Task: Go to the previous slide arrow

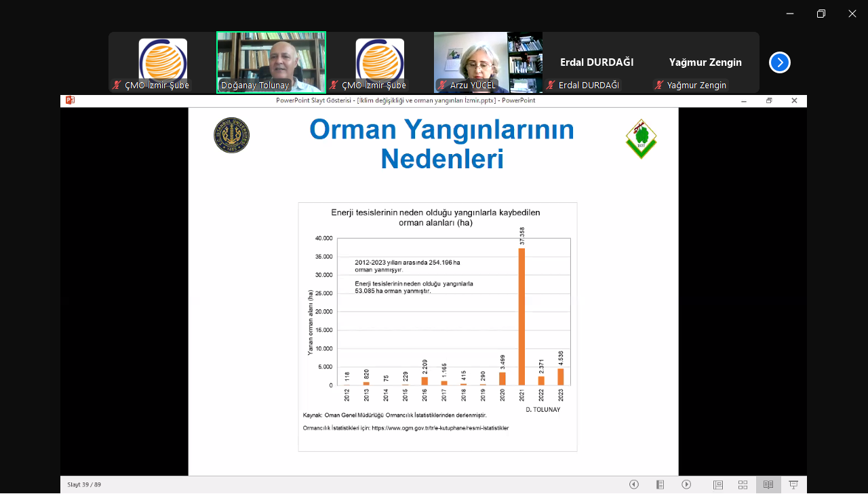Action: pyautogui.click(x=634, y=484)
